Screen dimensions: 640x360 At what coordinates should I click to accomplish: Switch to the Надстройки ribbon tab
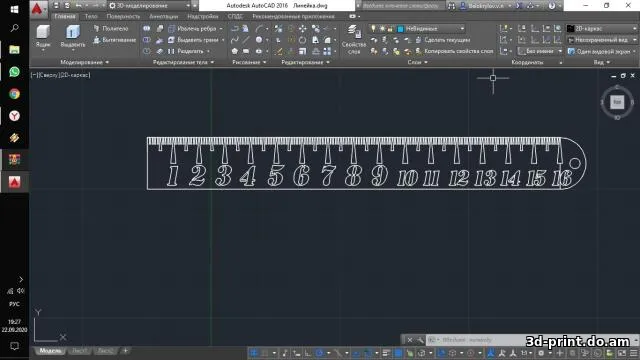click(202, 16)
